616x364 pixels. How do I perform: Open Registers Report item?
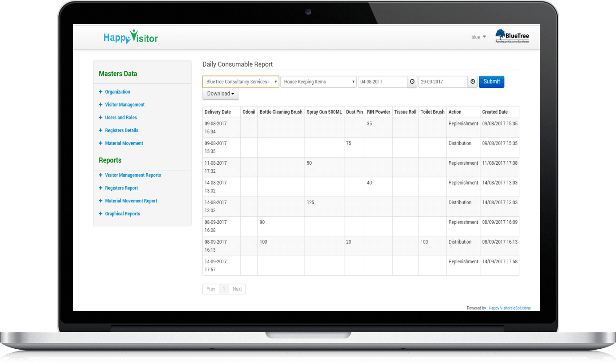pos(121,188)
